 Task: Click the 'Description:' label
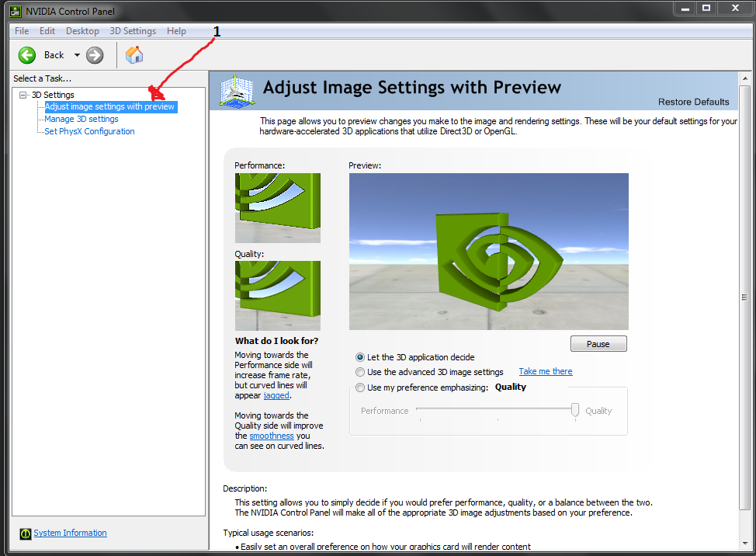(x=245, y=488)
